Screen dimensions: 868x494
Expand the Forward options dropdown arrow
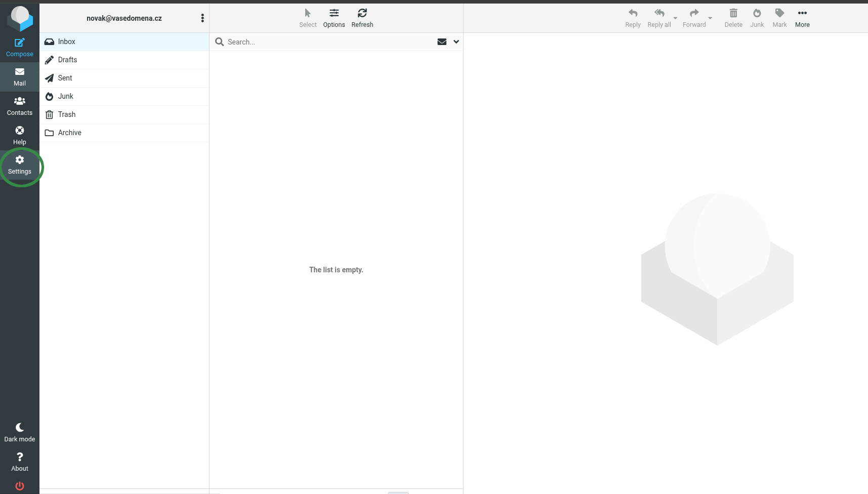coord(710,18)
